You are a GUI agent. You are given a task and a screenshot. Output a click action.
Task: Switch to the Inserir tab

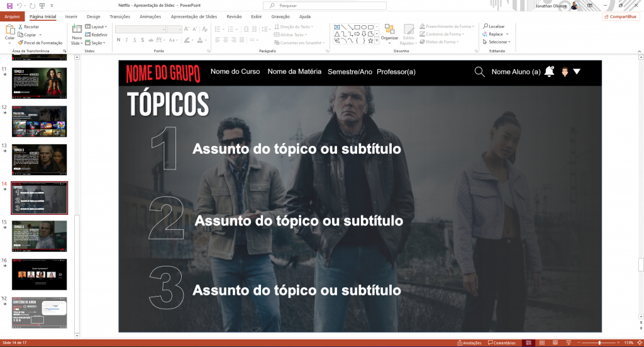click(71, 17)
